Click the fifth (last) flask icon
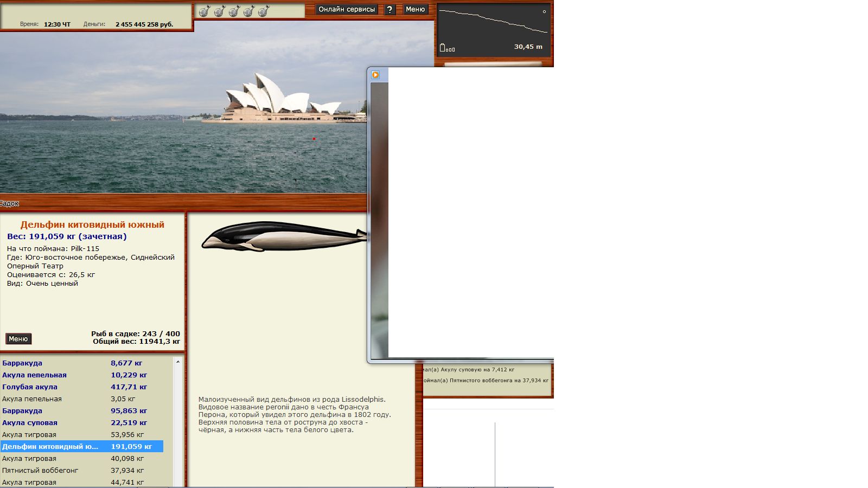This screenshot has width=868, height=488. [263, 11]
